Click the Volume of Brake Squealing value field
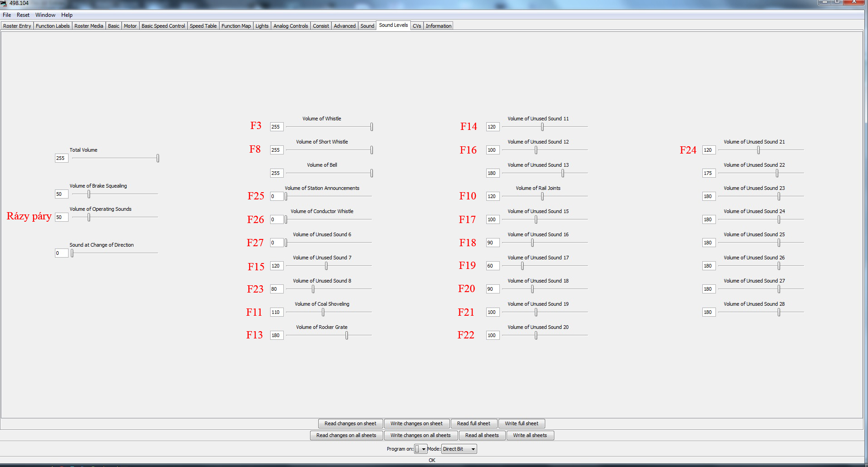Screen dimensions: 868x467 pyautogui.click(x=61, y=194)
